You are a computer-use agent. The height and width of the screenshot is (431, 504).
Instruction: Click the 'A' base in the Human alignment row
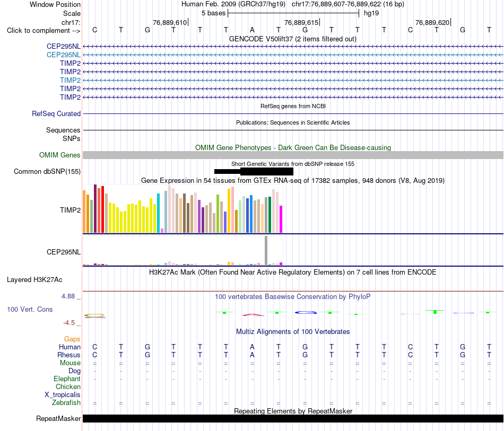click(253, 347)
